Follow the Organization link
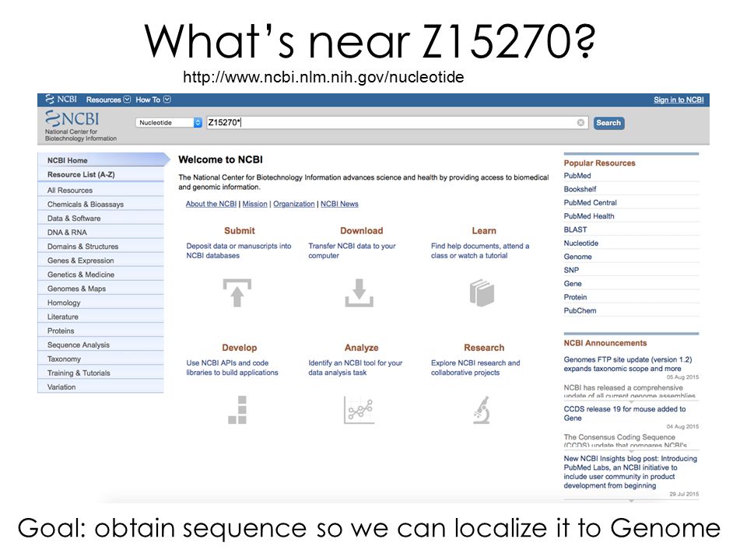747x560 pixels. tap(294, 204)
